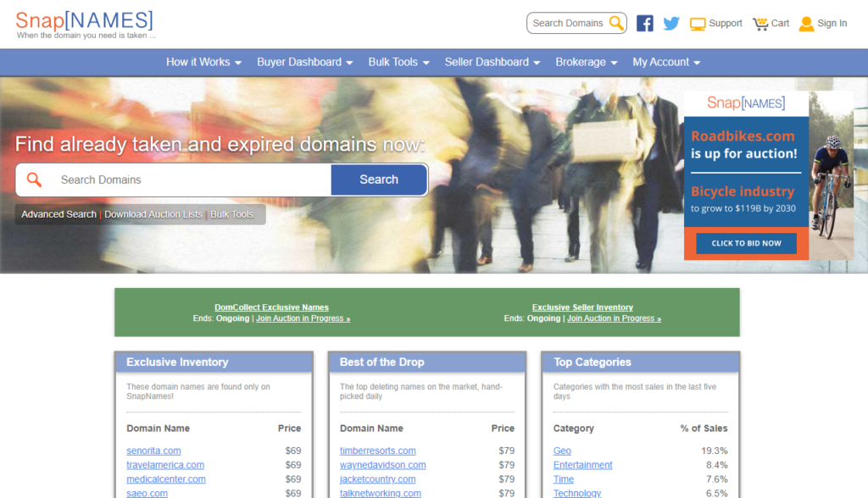The width and height of the screenshot is (868, 498).
Task: Expand the Brokerage menu
Action: pyautogui.click(x=587, y=62)
